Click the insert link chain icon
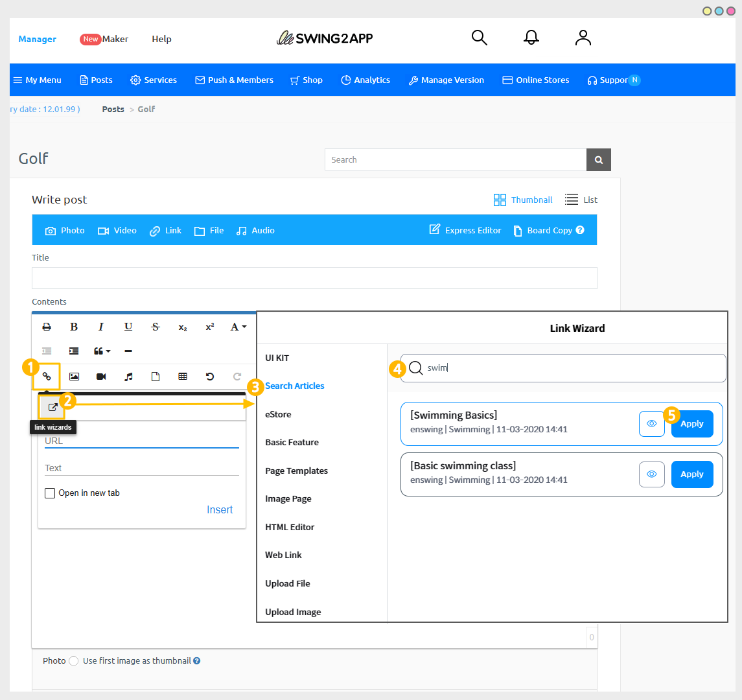The height and width of the screenshot is (700, 742). pos(47,377)
